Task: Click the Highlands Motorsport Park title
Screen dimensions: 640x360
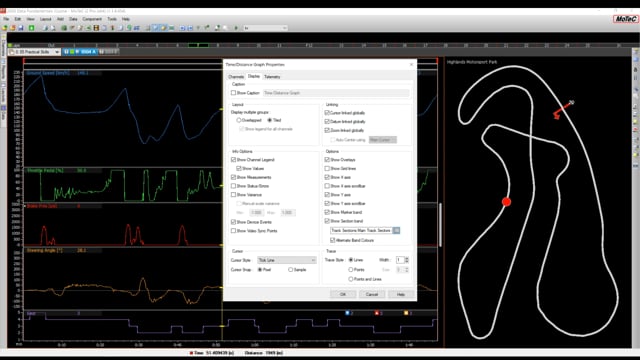Action: [x=472, y=62]
